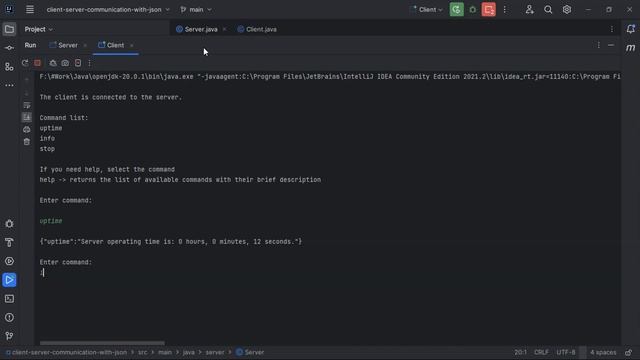This screenshot has height=360, width=640.
Task: Toggle read-only lock icon in status bar
Action: (x=629, y=352)
